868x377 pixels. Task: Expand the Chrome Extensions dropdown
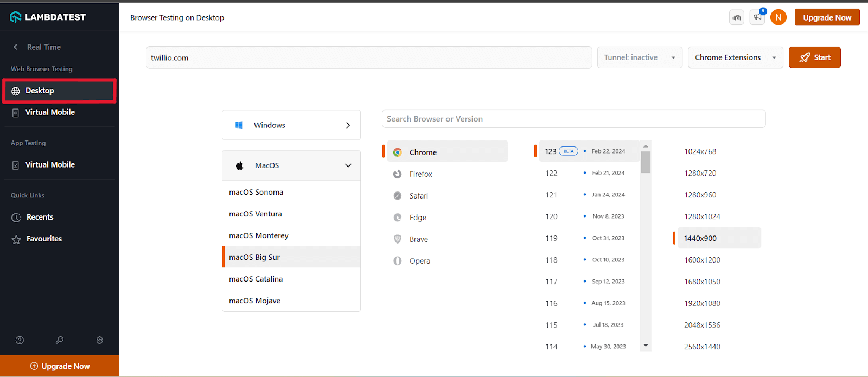pyautogui.click(x=735, y=57)
